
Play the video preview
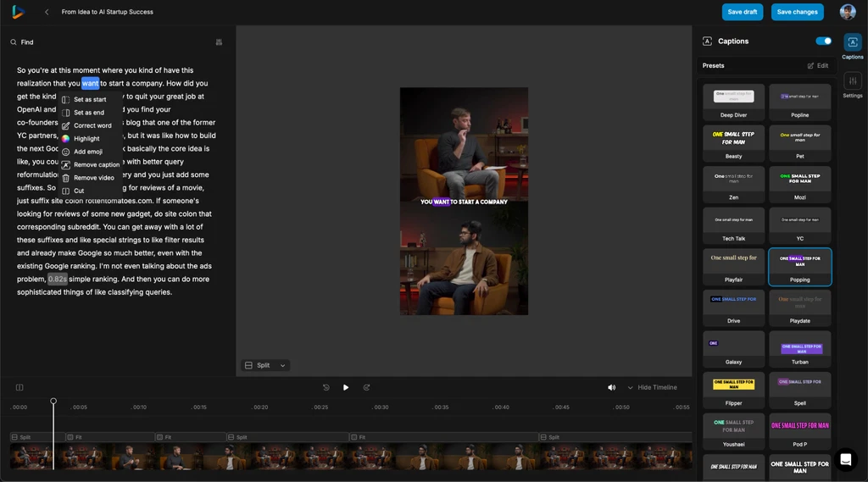pyautogui.click(x=346, y=387)
